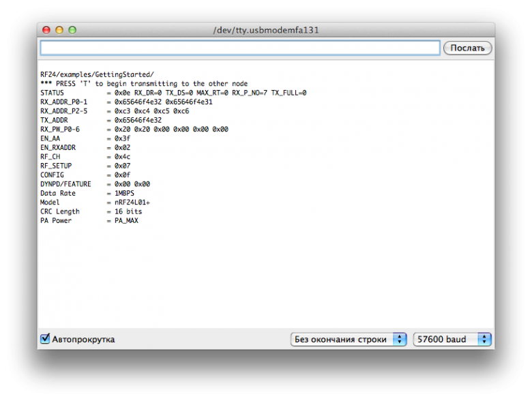This screenshot has height=401, width=532.
Task: Click the CRC Length 16 bits line
Action: click(x=91, y=211)
